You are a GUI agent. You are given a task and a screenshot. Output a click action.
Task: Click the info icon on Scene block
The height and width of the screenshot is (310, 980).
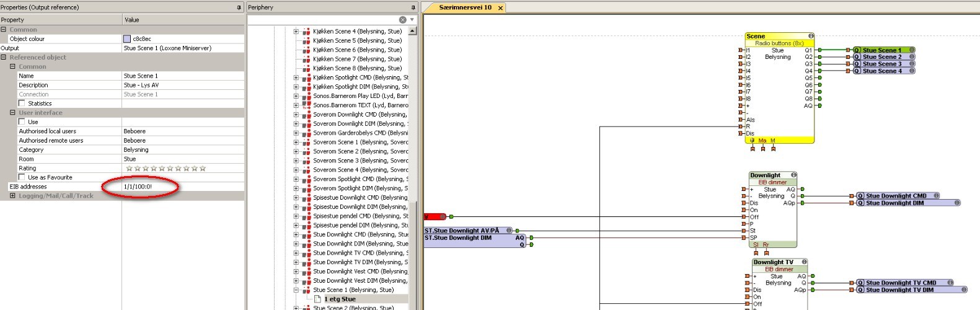810,36
